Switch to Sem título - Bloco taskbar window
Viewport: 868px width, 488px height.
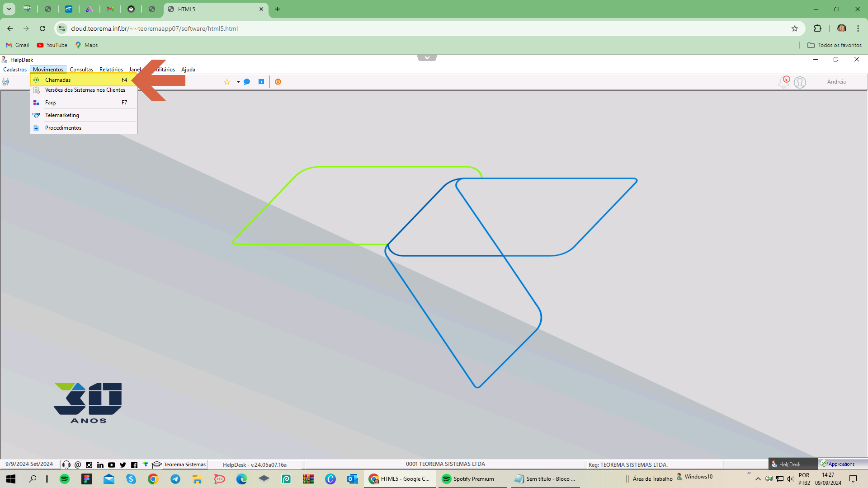click(x=546, y=479)
